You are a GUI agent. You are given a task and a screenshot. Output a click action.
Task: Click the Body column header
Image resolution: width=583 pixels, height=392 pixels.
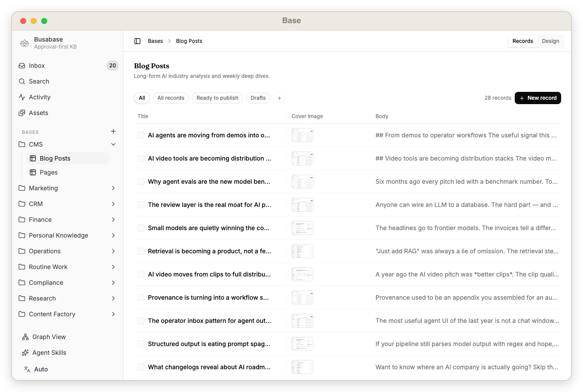[x=382, y=116]
